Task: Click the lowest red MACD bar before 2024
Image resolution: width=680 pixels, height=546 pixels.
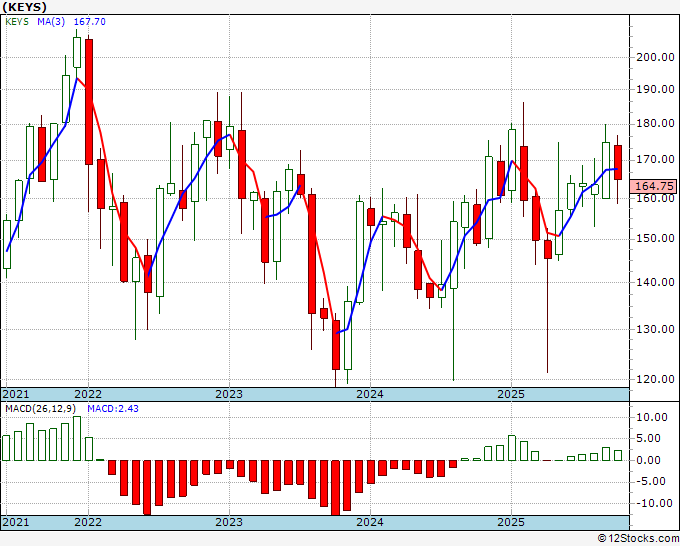Action: coord(336,487)
